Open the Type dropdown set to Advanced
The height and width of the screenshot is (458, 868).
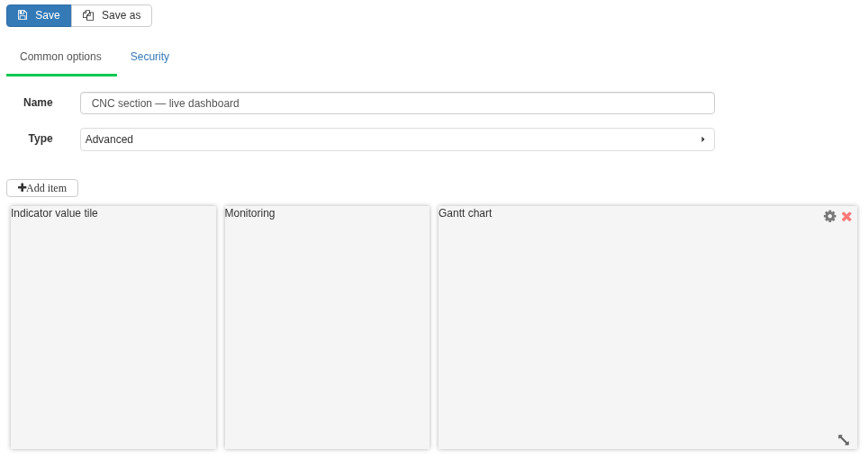(397, 139)
